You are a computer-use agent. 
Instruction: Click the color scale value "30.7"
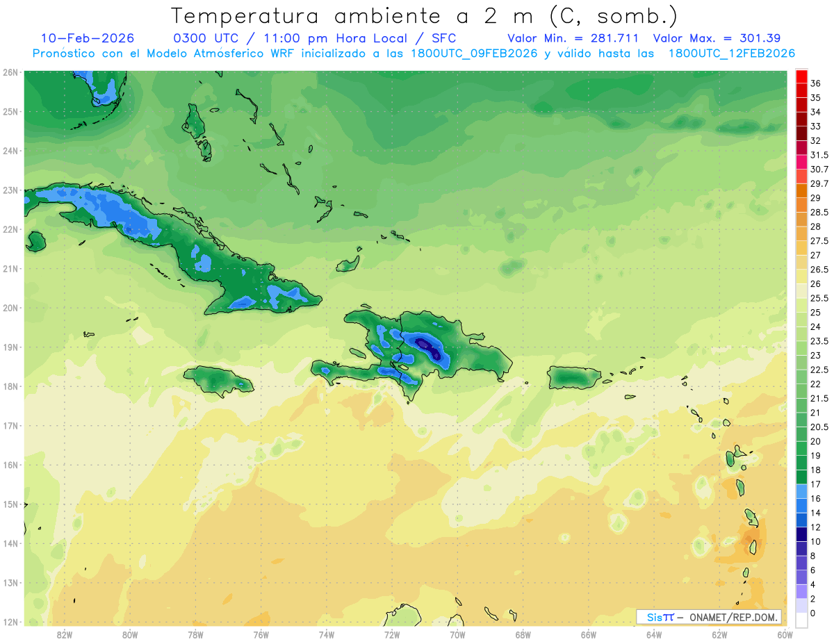tap(819, 170)
